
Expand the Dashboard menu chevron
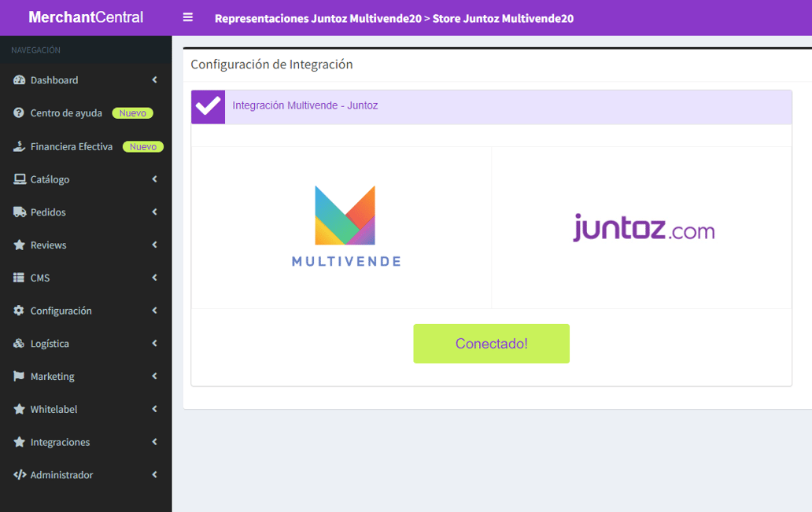(154, 79)
